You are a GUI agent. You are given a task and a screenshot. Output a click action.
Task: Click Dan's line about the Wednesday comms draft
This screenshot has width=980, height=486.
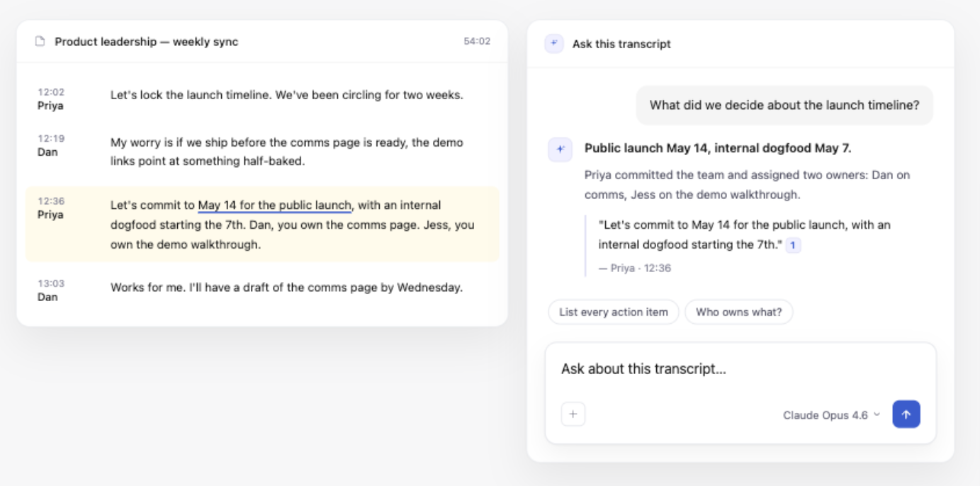(286, 288)
